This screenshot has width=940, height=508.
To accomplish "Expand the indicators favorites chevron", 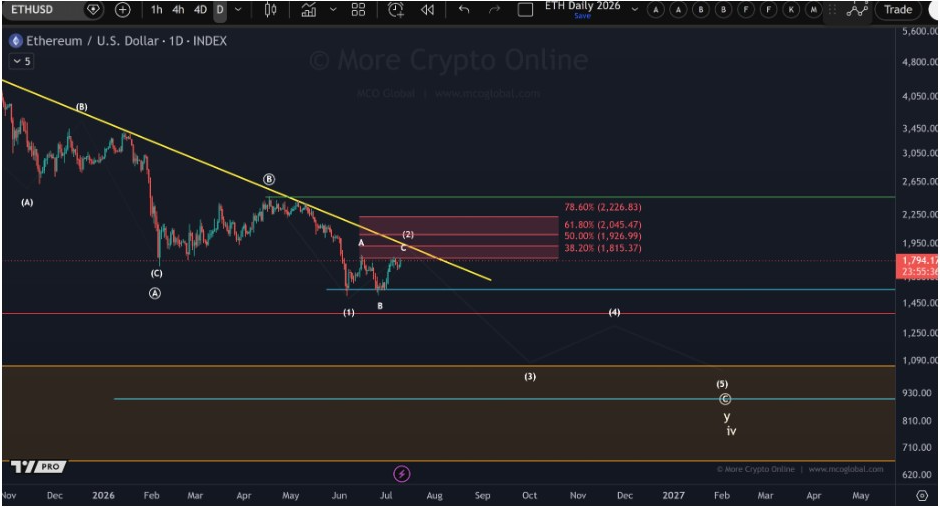I will [333, 10].
